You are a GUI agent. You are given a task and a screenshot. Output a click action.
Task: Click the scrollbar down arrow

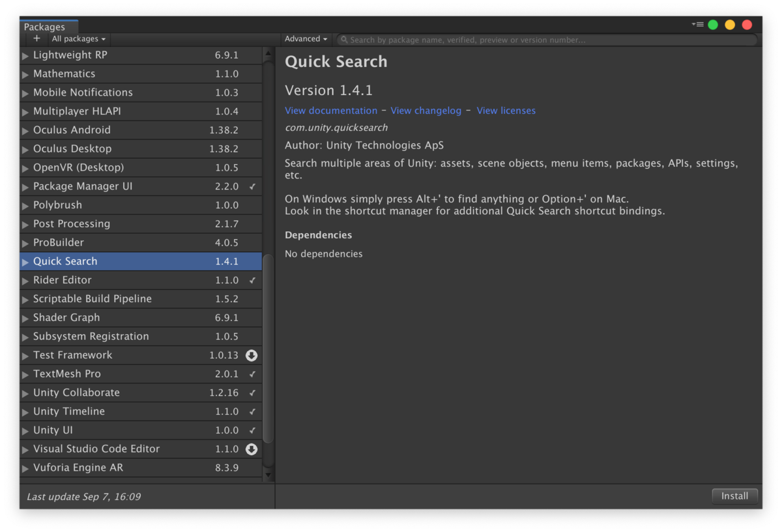click(x=268, y=475)
